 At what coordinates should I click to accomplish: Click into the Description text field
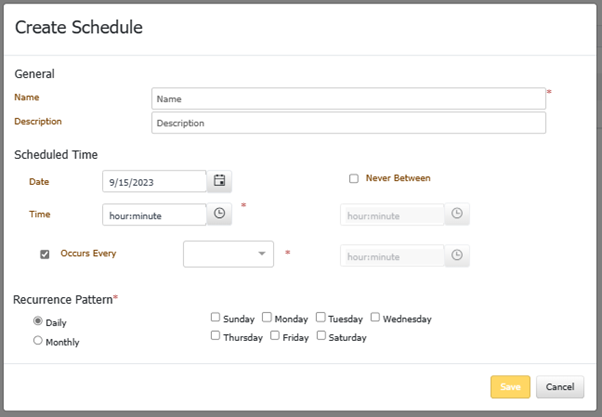pyautogui.click(x=348, y=123)
